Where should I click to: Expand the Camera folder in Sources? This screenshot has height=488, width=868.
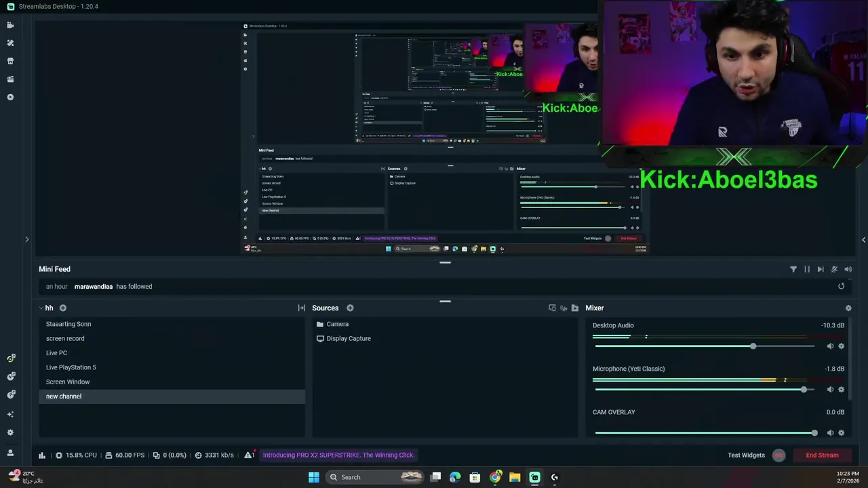click(x=320, y=324)
